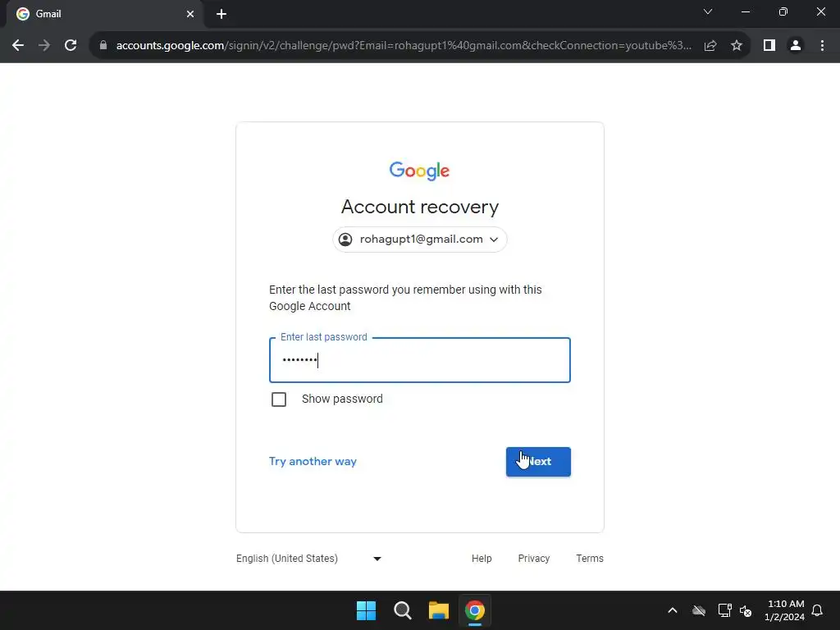Minimize the Chrome window
840x630 pixels.
746,11
